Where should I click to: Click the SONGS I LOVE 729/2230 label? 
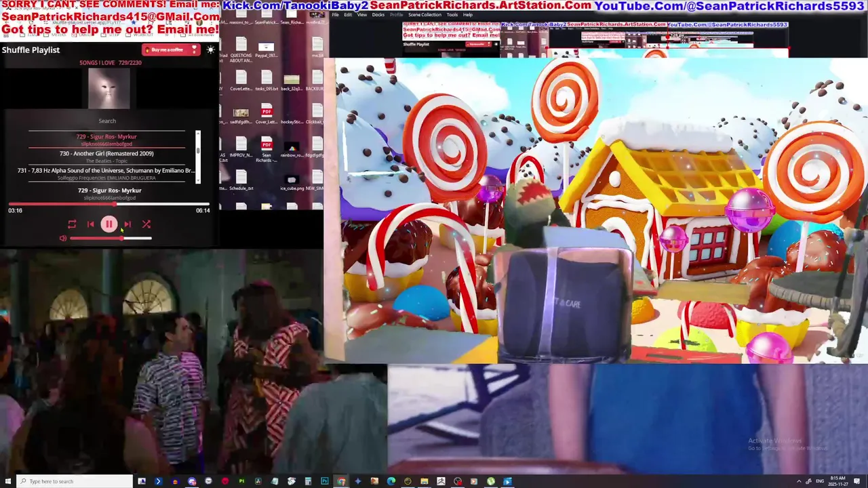(111, 63)
